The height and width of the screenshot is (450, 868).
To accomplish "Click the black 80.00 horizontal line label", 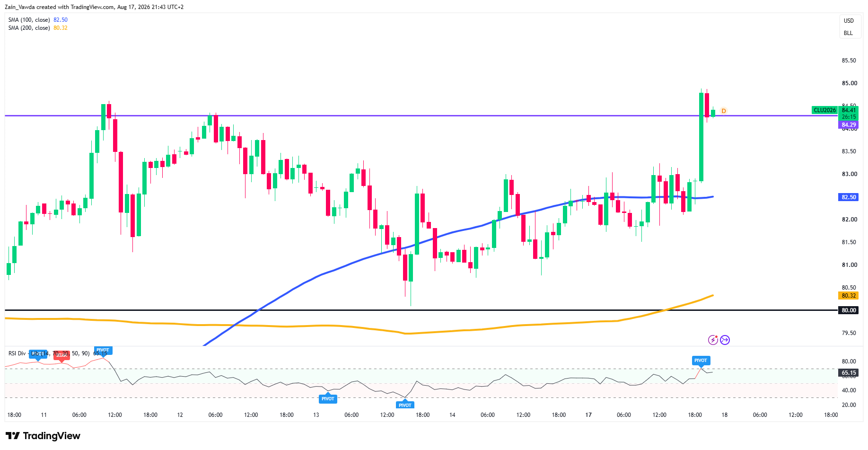I will (x=849, y=310).
